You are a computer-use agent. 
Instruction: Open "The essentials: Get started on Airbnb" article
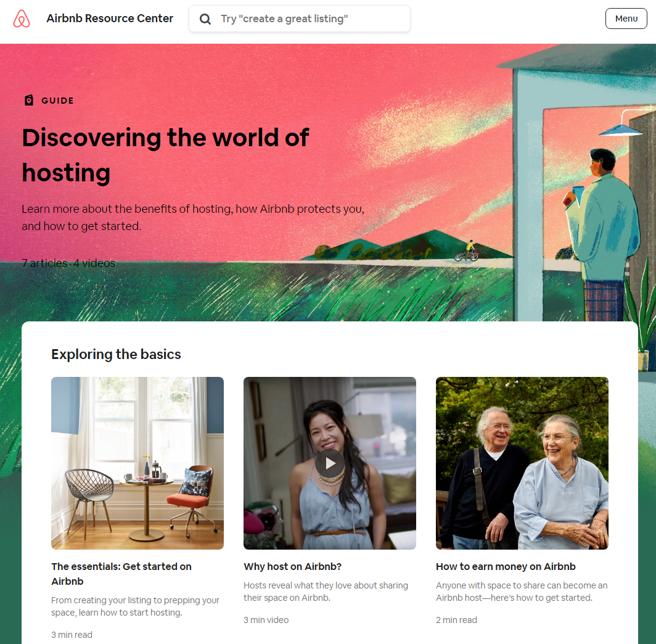click(121, 574)
